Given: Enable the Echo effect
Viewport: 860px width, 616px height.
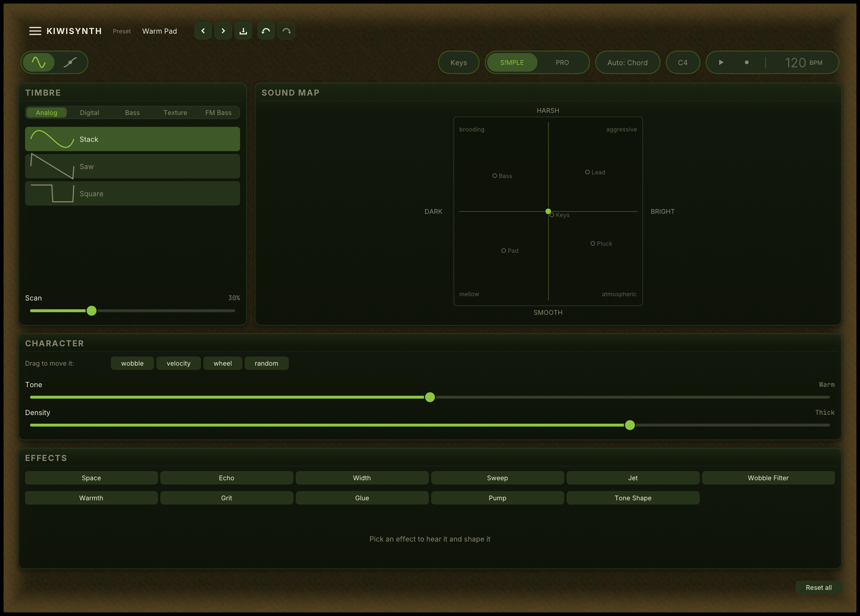Looking at the screenshot, I should pyautogui.click(x=226, y=478).
